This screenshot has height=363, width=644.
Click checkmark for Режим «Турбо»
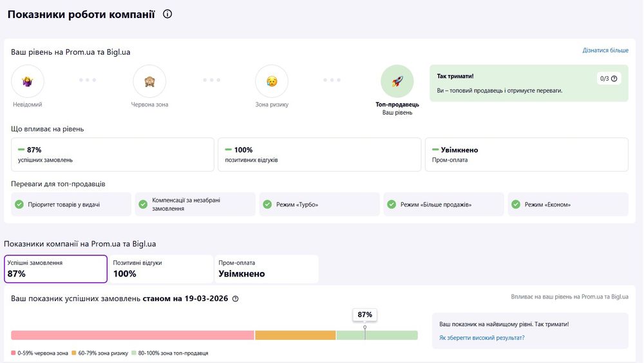point(267,204)
